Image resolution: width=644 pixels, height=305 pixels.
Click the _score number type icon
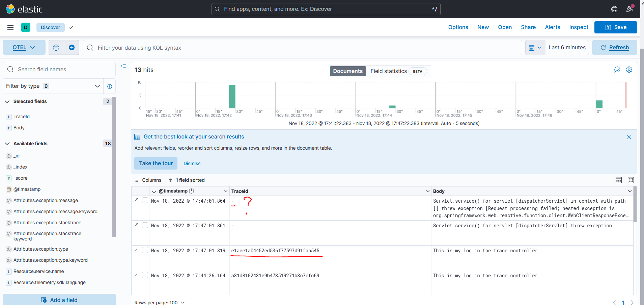[x=9, y=178]
